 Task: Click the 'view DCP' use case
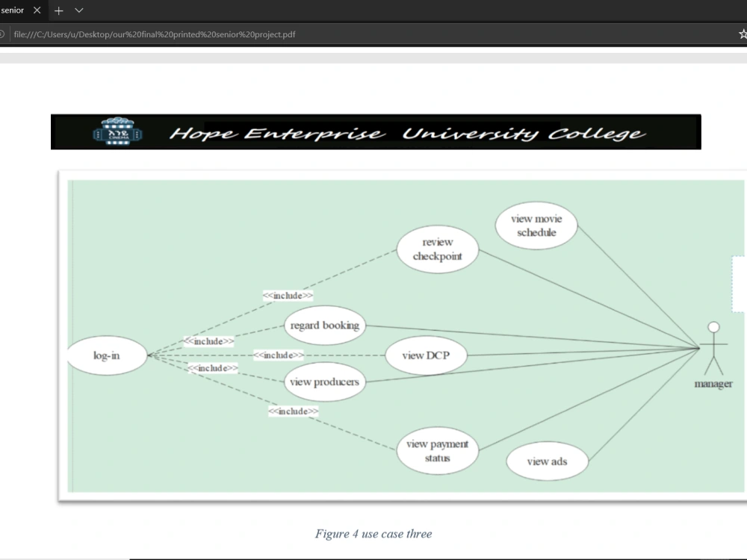pos(426,355)
